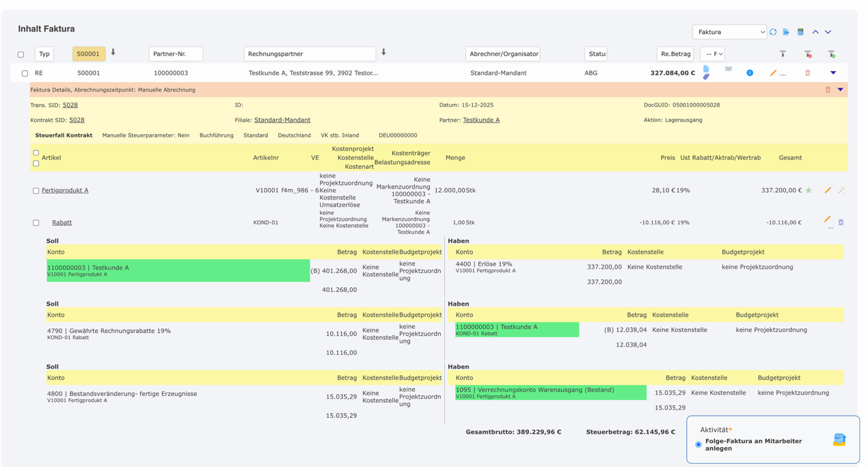Tick the checkbox next to Fertigprodukt A

coord(36,191)
